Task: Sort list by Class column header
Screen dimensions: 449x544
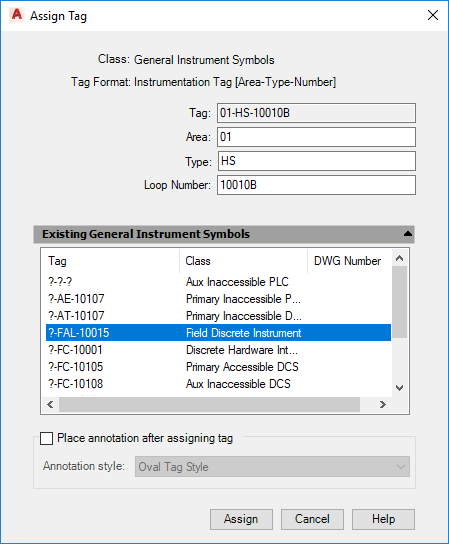Action: (x=244, y=261)
